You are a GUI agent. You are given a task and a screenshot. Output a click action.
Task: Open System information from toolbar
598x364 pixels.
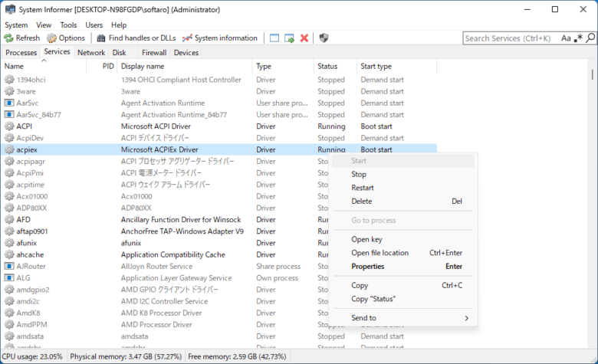(220, 38)
